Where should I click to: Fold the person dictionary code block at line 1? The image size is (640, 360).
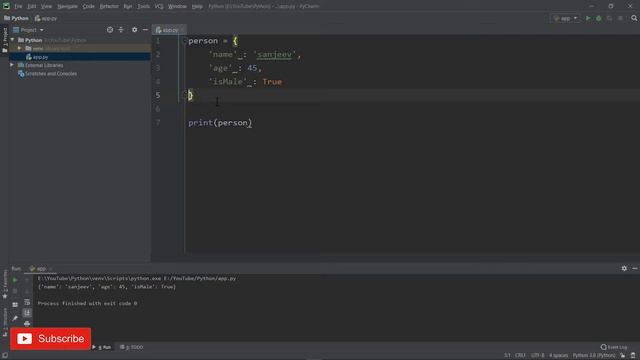click(x=184, y=41)
